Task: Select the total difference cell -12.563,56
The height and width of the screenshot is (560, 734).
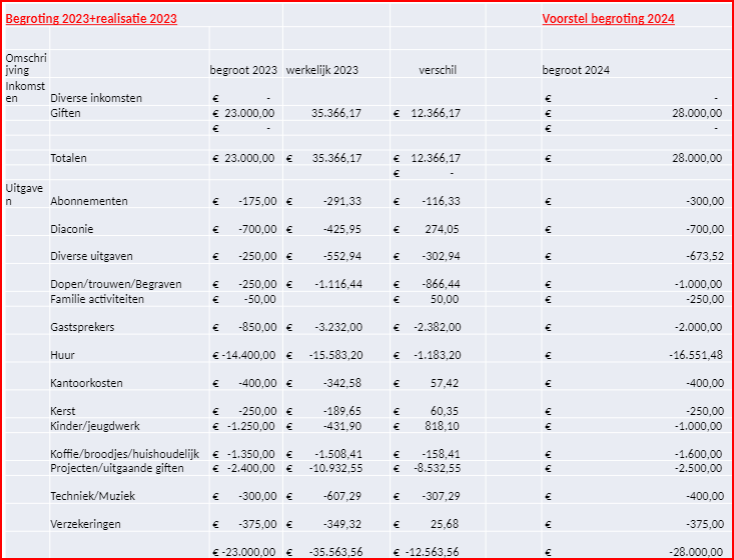Action: (432, 551)
